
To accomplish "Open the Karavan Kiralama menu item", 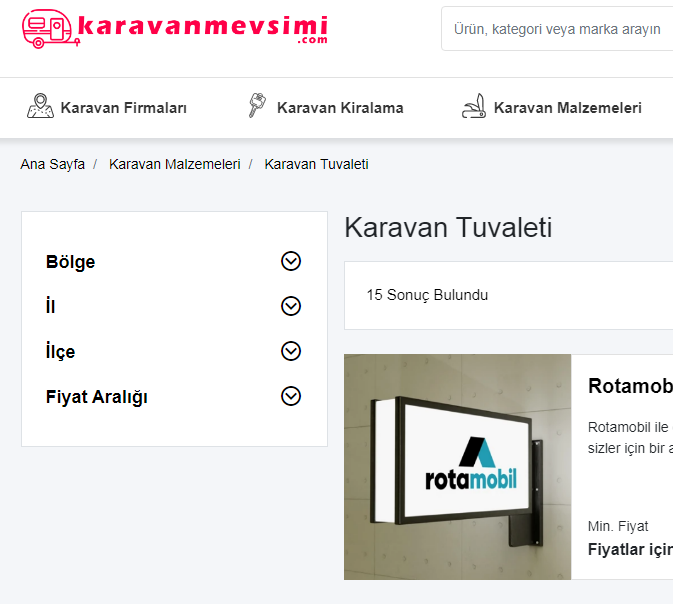I will point(340,108).
